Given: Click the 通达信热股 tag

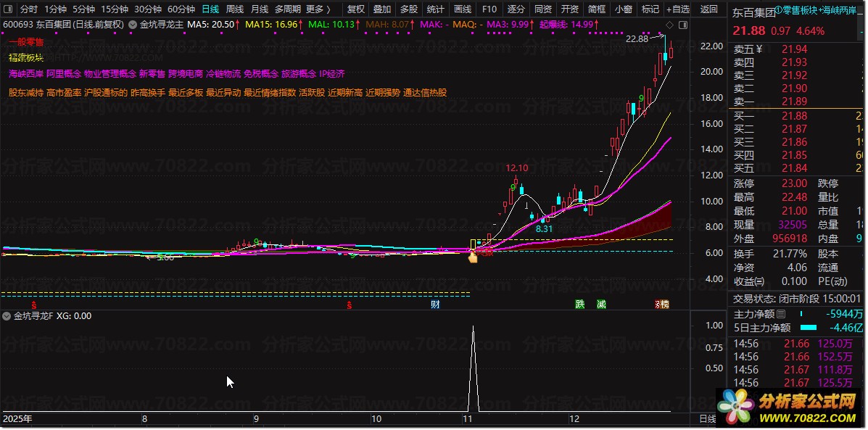Looking at the screenshot, I should pos(425,93).
